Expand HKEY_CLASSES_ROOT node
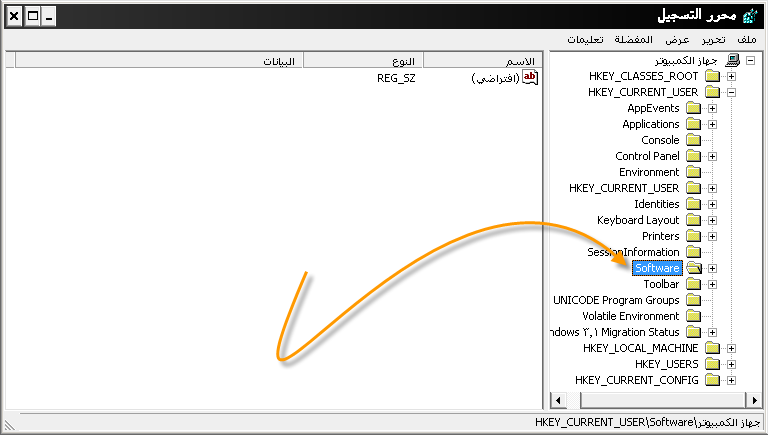Screen dimensions: 768x435 (731, 76)
